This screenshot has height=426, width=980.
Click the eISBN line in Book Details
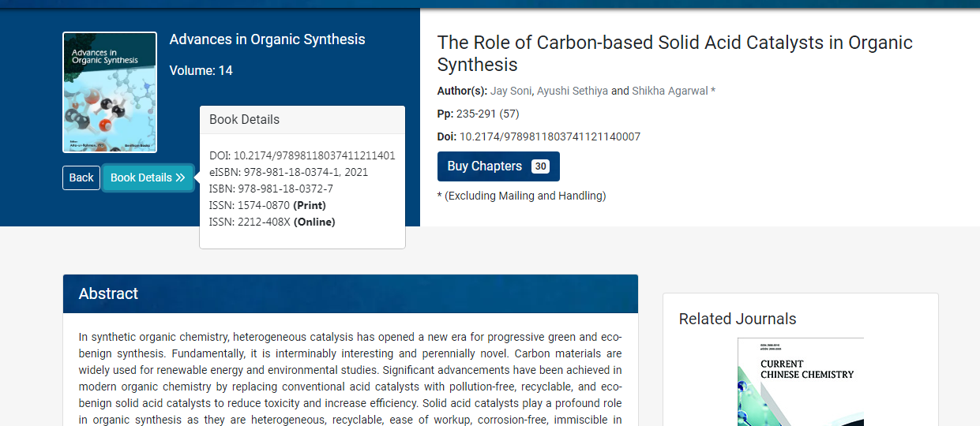pos(288,172)
